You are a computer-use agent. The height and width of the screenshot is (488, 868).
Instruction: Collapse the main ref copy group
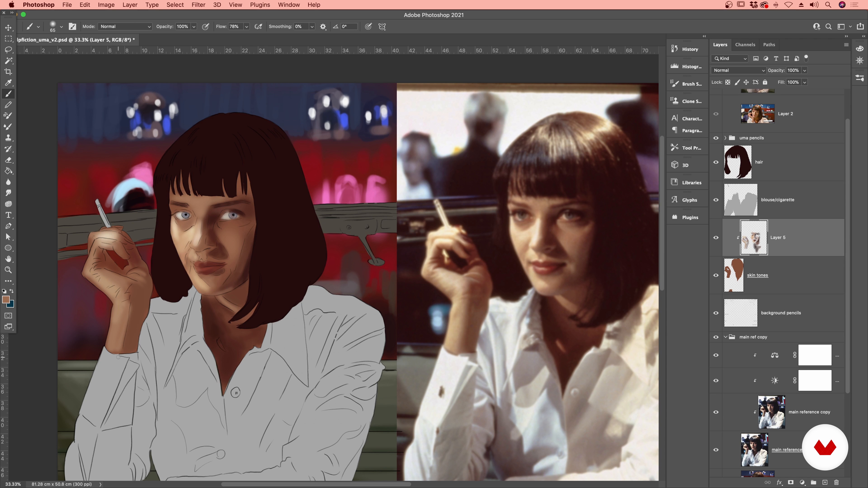725,337
